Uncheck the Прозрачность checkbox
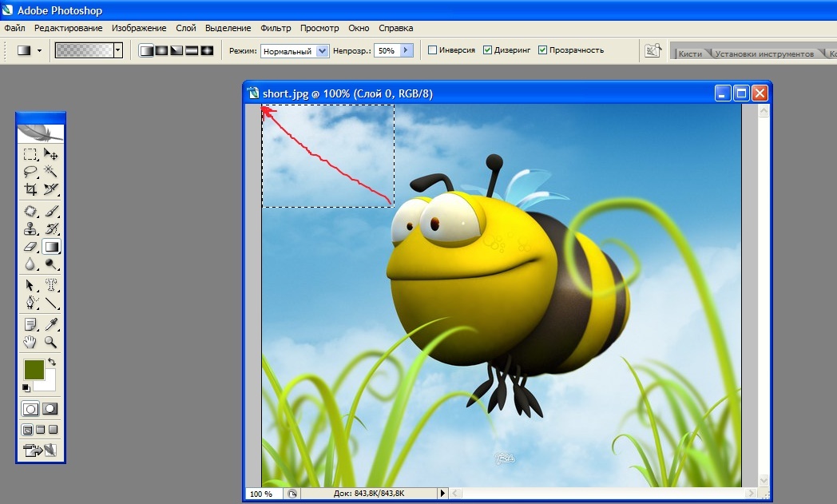The height and width of the screenshot is (504, 837). 543,50
